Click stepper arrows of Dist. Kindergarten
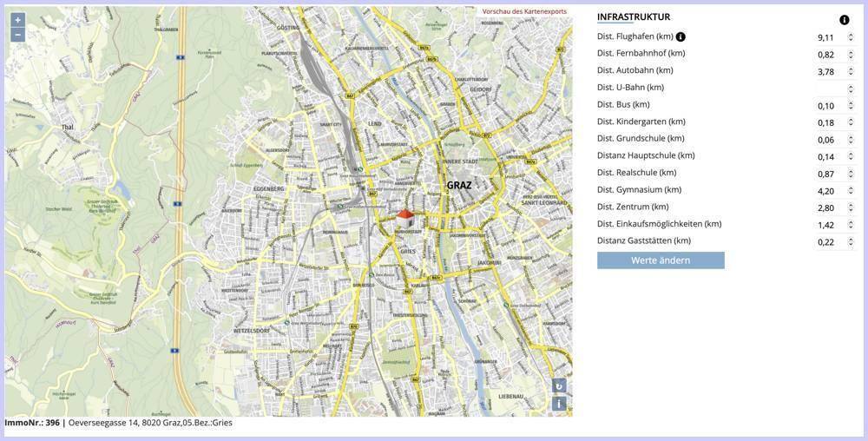The image size is (868, 441). [x=851, y=123]
